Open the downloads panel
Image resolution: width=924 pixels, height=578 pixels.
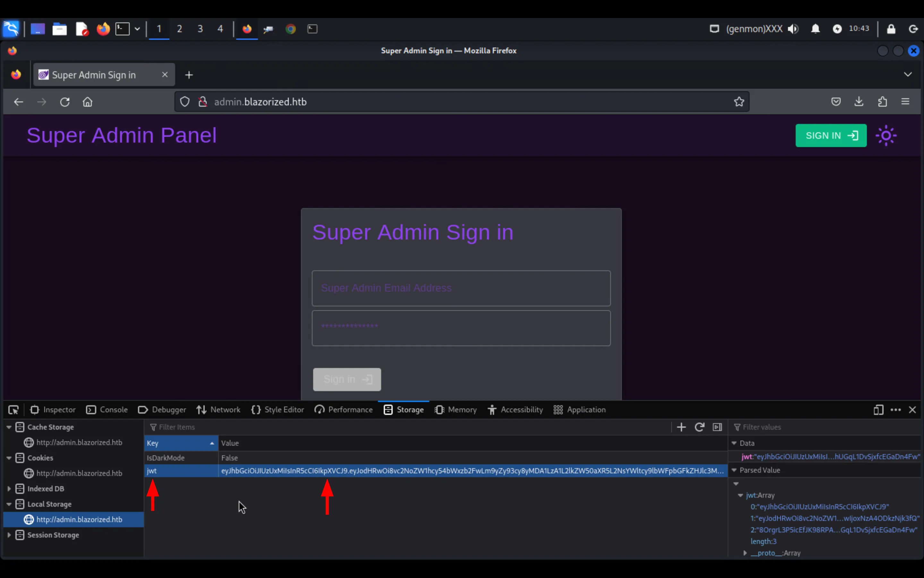[x=859, y=102]
